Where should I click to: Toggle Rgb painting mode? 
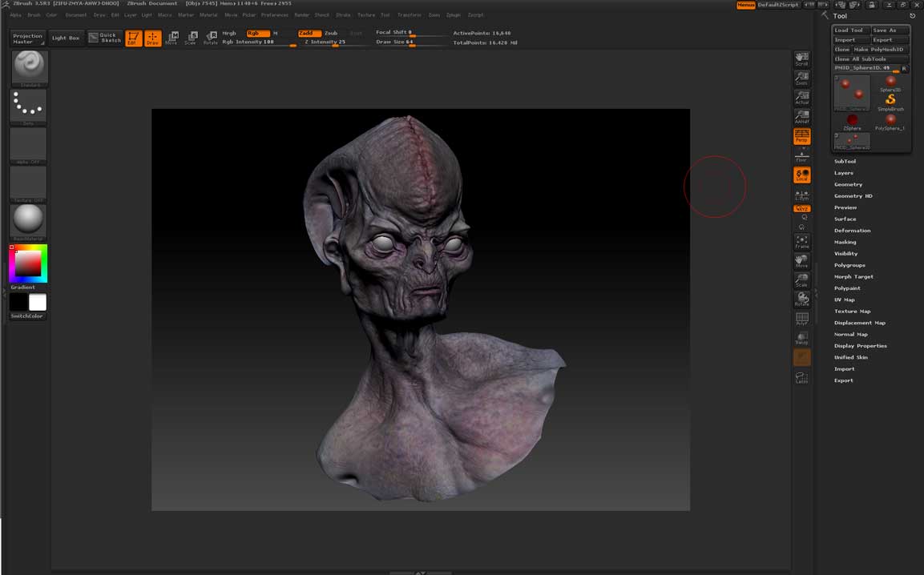tap(257, 33)
